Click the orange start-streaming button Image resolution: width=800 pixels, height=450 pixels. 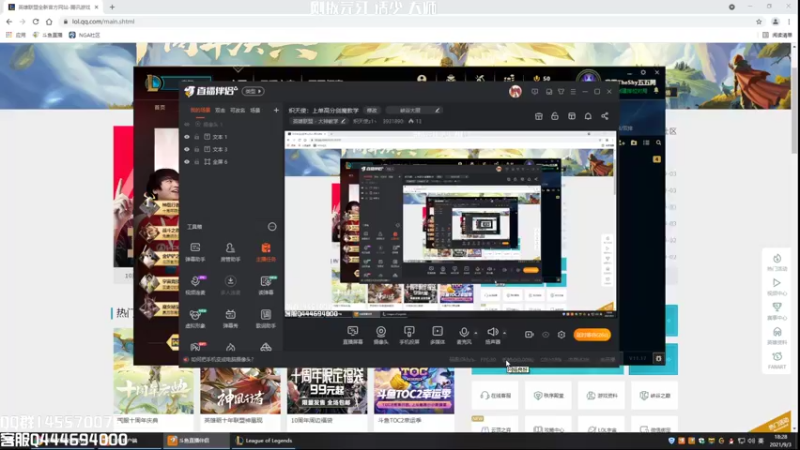tap(592, 335)
